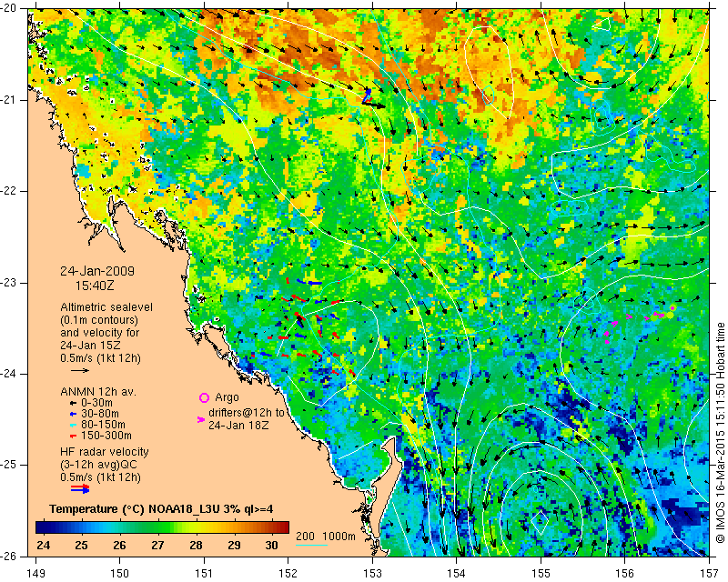728x582 pixels.
Task: Click the 'Argo' legend label
Action: 227,397
